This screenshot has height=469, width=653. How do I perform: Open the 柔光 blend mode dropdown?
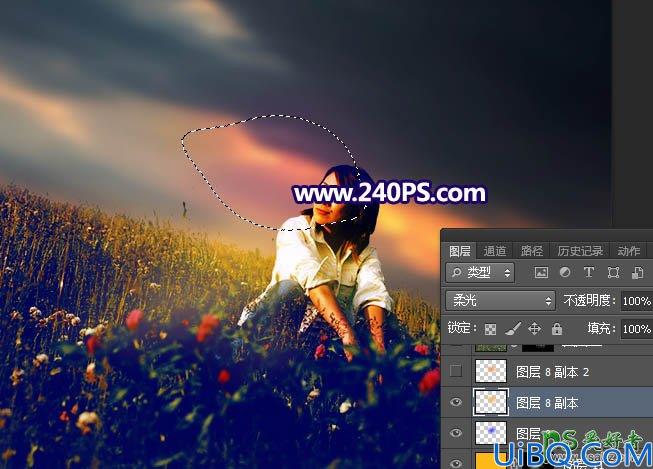pos(500,300)
